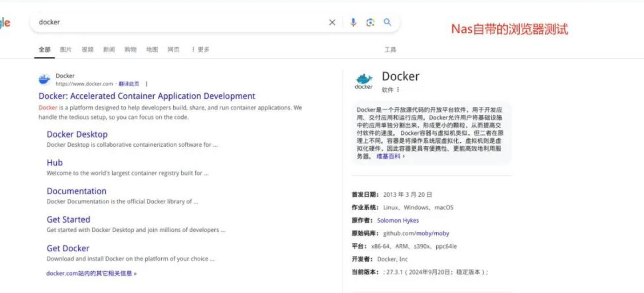Open the Docker Desktop sitelink

coord(77,134)
